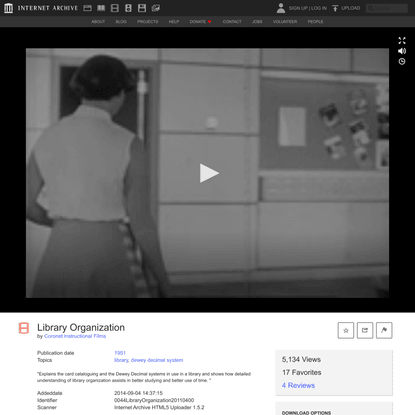Open the VOLUNTEER menu item
This screenshot has height=415, width=415.
click(x=285, y=22)
